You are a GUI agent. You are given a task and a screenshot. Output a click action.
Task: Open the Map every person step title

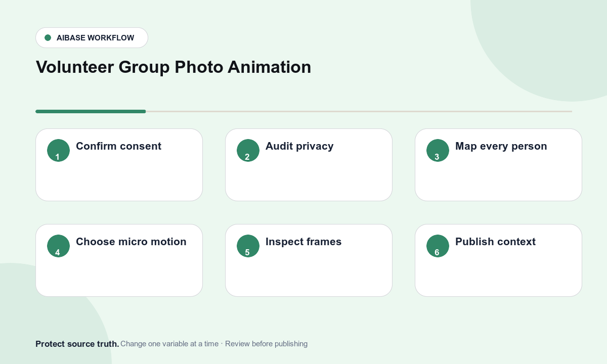pyautogui.click(x=501, y=146)
